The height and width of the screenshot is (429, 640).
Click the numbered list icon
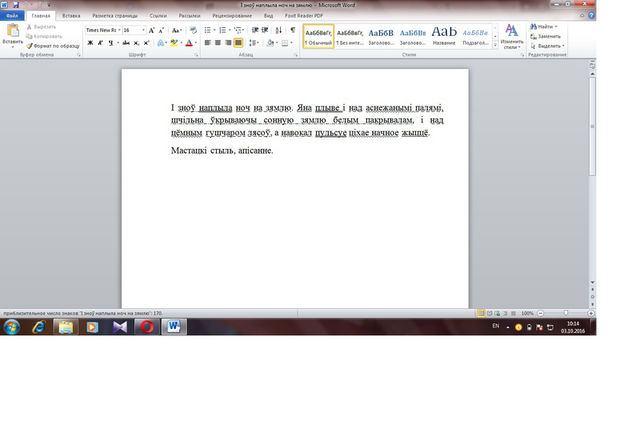[x=222, y=30]
